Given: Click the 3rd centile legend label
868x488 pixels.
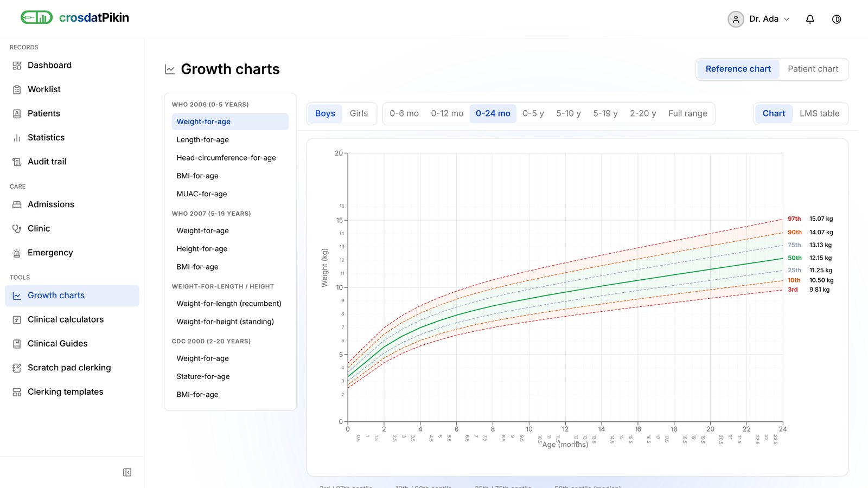Looking at the screenshot, I should click(793, 290).
